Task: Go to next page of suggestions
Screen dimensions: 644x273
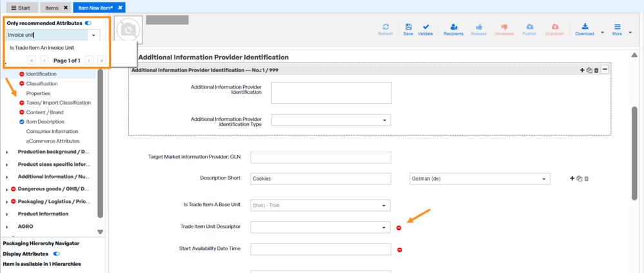Action: point(88,61)
